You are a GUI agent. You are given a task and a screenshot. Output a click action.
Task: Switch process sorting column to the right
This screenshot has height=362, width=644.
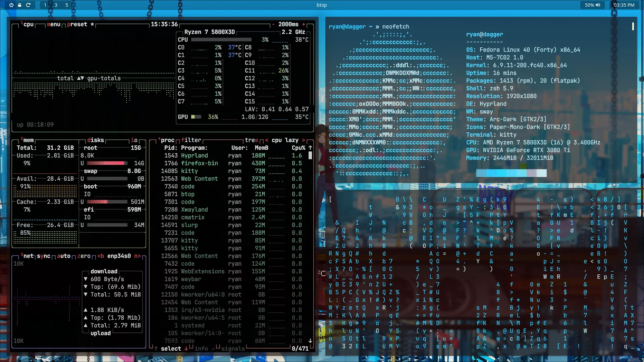pos(304,140)
